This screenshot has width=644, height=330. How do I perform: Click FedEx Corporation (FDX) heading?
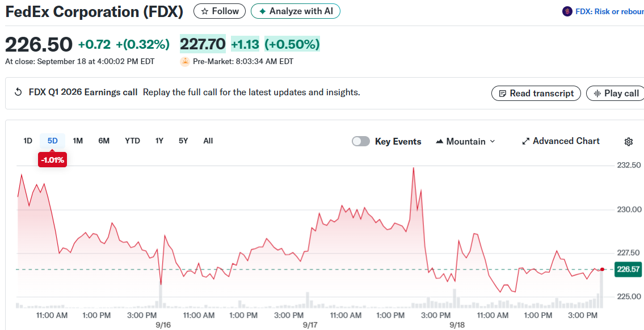pos(94,11)
